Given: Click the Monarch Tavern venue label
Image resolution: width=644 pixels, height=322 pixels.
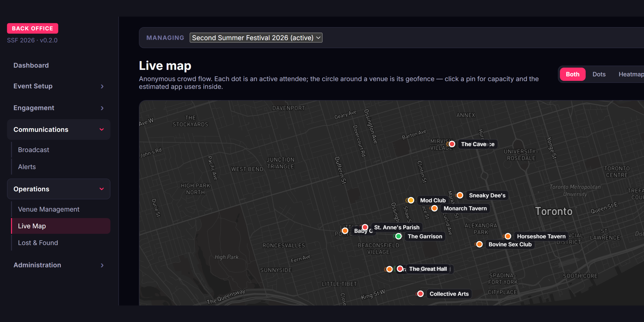Looking at the screenshot, I should click(x=465, y=208).
